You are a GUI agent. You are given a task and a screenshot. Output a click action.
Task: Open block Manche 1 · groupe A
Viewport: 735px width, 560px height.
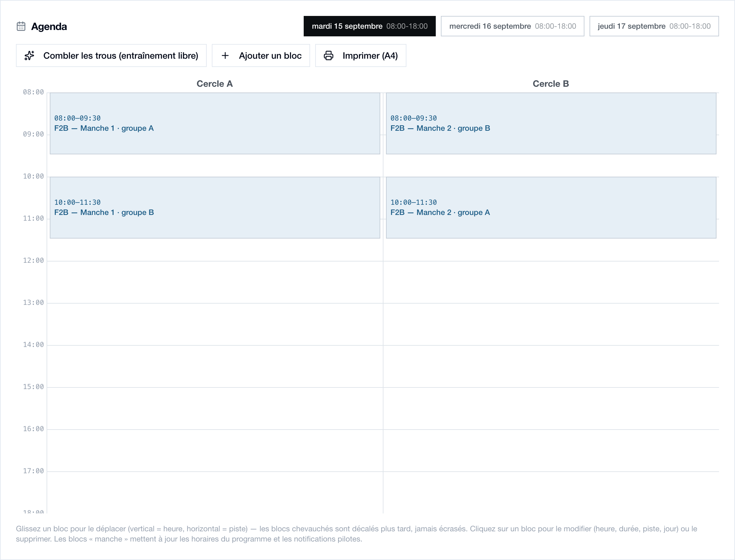pos(215,123)
